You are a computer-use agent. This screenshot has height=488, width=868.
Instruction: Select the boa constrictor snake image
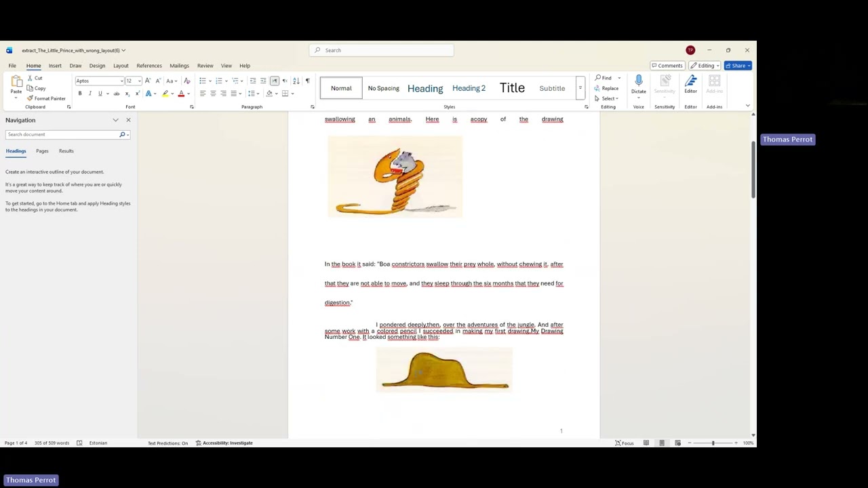coord(395,177)
